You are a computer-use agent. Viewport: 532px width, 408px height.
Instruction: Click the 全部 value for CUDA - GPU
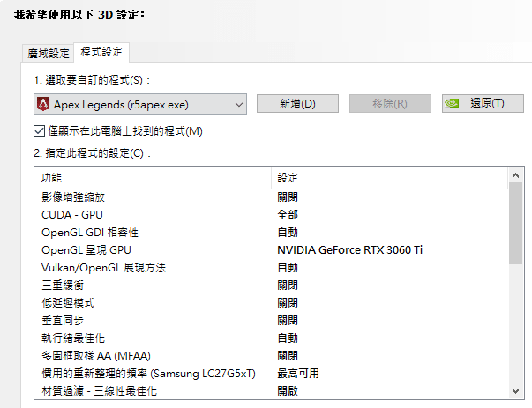(x=288, y=214)
